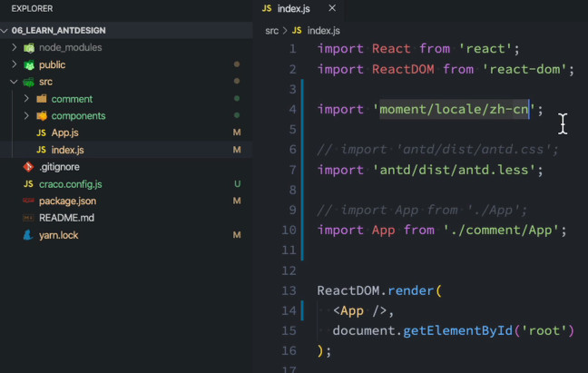
Task: Select index.js in the file tree
Action: [67, 150]
